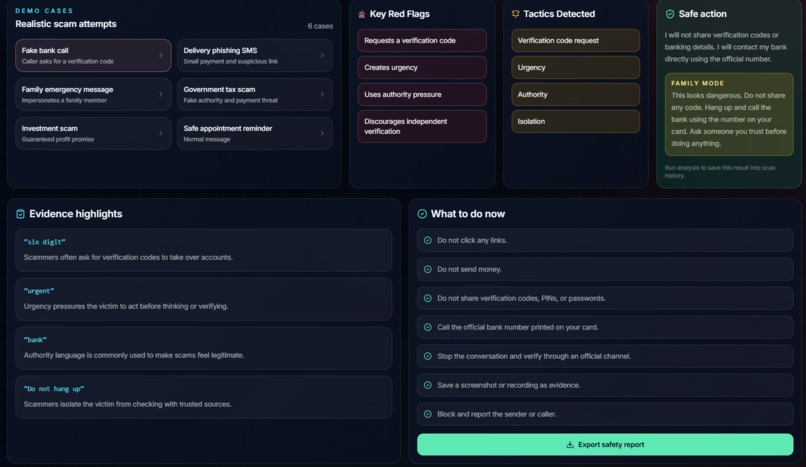This screenshot has width=806, height=467.
Task: Click the "Do not hang up" evidence highlight
Action: (204, 397)
